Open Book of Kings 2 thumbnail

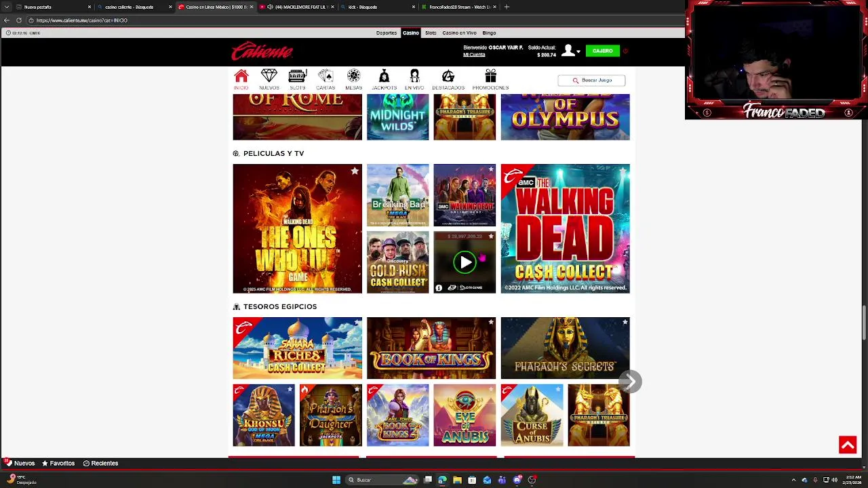pos(397,415)
